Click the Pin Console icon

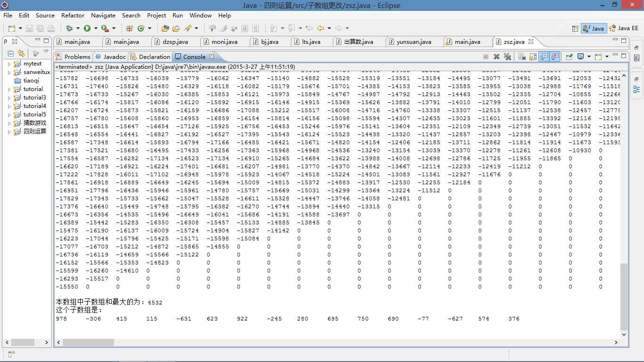pyautogui.click(x=569, y=57)
